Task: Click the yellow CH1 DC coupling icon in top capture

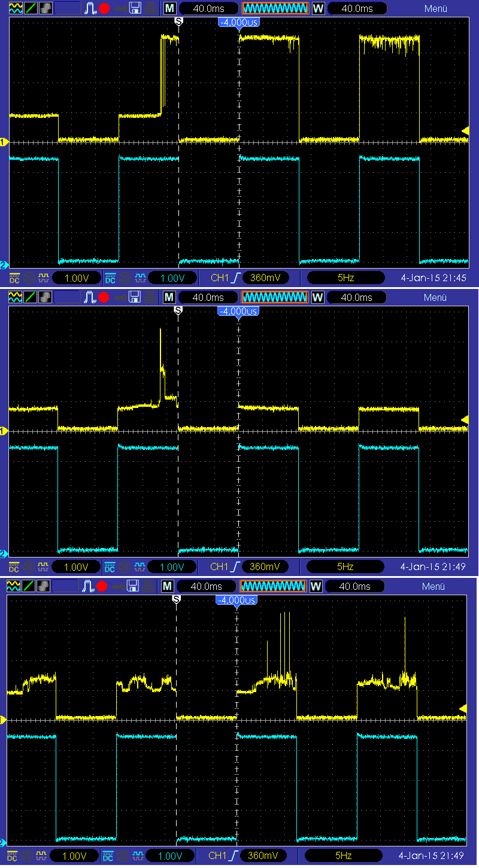Action: pyautogui.click(x=15, y=278)
